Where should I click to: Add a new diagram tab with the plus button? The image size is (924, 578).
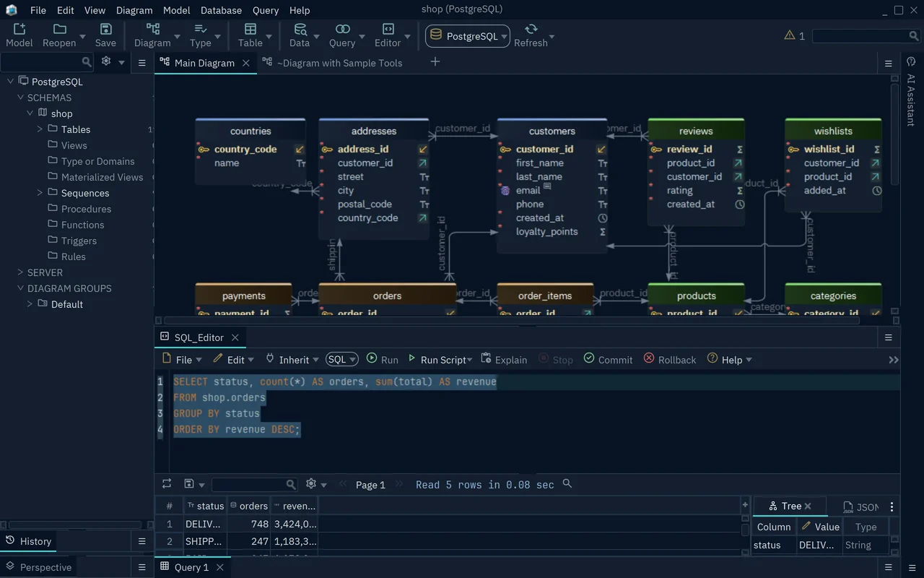(x=435, y=62)
